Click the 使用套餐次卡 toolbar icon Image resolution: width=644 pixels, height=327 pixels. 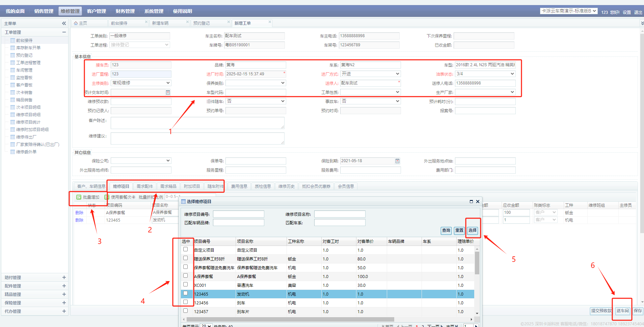[x=107, y=197]
